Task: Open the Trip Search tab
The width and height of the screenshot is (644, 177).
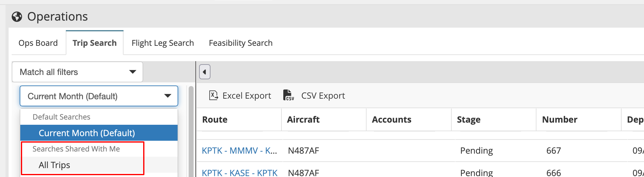Action: (x=95, y=43)
